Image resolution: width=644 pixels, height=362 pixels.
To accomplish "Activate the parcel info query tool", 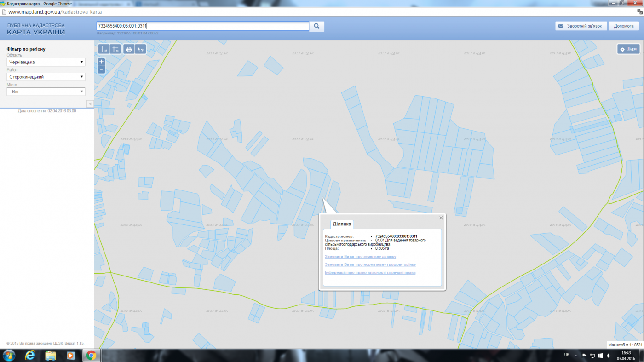I will (141, 49).
